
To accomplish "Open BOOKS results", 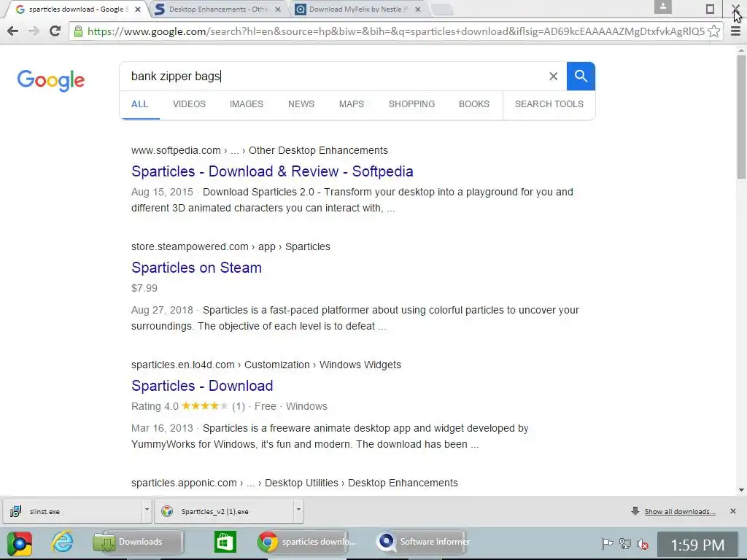I will click(x=474, y=104).
